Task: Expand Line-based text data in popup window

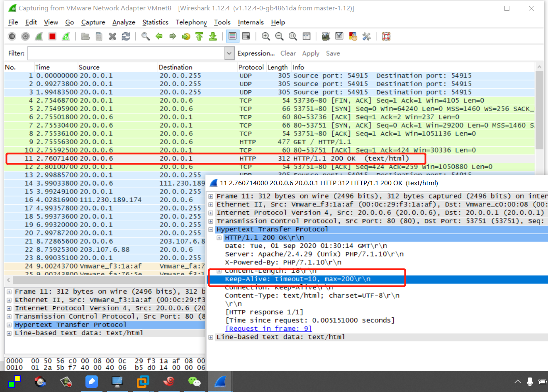Action: pyautogui.click(x=211, y=337)
